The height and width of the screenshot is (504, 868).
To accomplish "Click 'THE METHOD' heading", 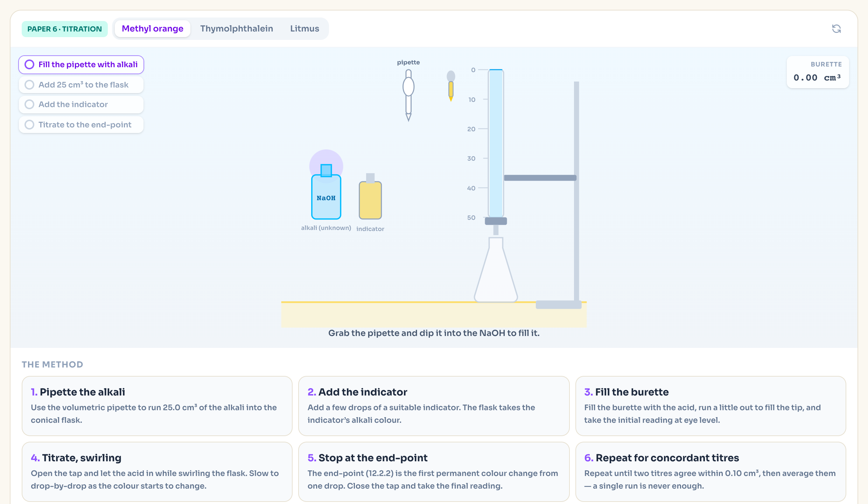I will click(x=52, y=365).
